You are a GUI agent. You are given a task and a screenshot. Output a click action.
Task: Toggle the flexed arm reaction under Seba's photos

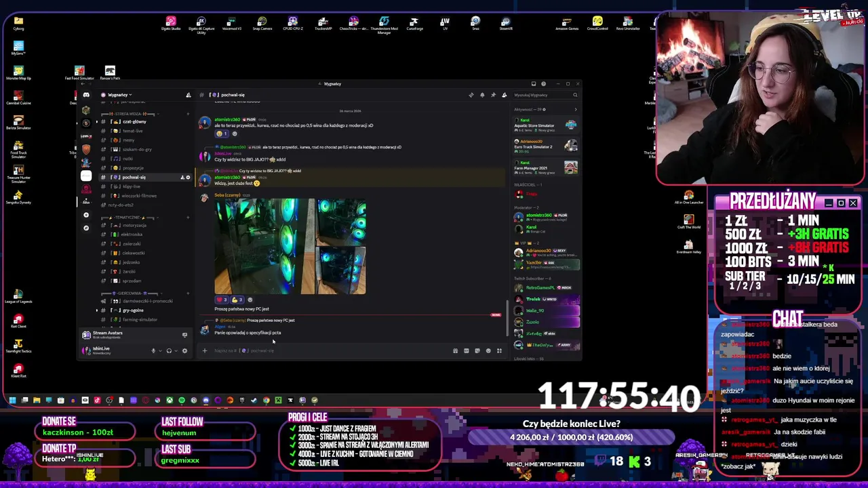(x=237, y=300)
